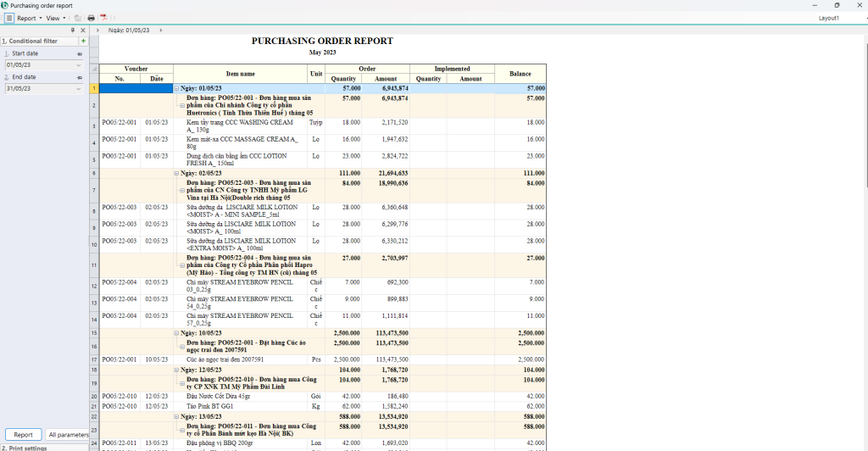The image size is (868, 451).
Task: Collapse the Ngày: 01/05/23 group
Action: click(177, 88)
